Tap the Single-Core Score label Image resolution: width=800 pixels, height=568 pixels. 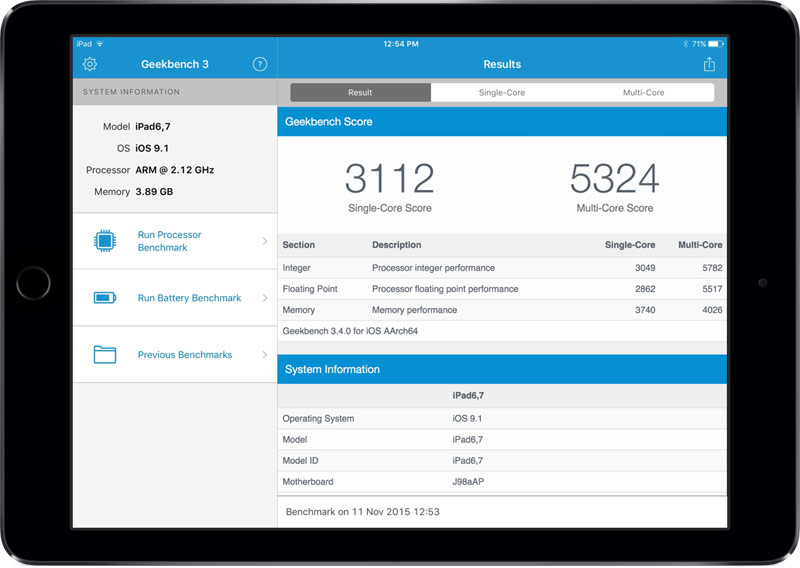tap(390, 208)
